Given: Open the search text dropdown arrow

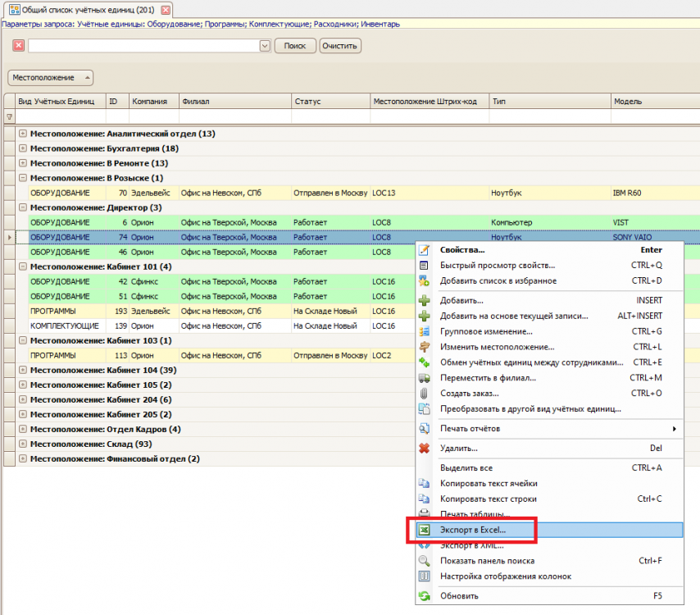Looking at the screenshot, I should tap(265, 46).
